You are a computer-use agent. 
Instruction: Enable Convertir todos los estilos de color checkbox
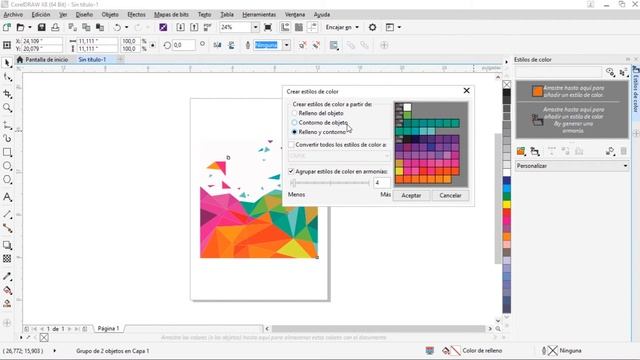click(x=291, y=144)
